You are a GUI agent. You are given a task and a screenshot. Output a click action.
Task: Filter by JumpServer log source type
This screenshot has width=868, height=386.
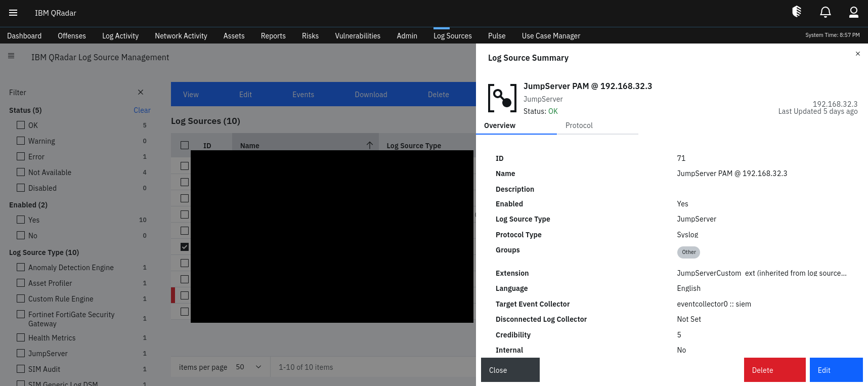coord(21,353)
